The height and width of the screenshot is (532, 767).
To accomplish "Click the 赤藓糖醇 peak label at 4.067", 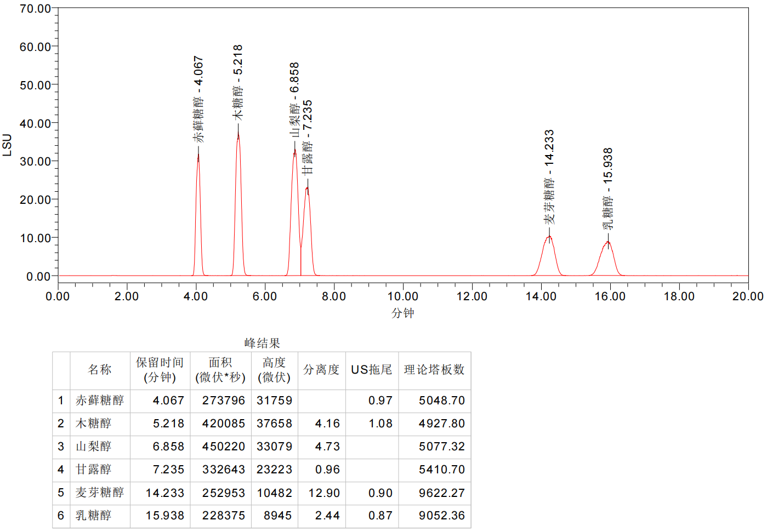I will point(198,100).
